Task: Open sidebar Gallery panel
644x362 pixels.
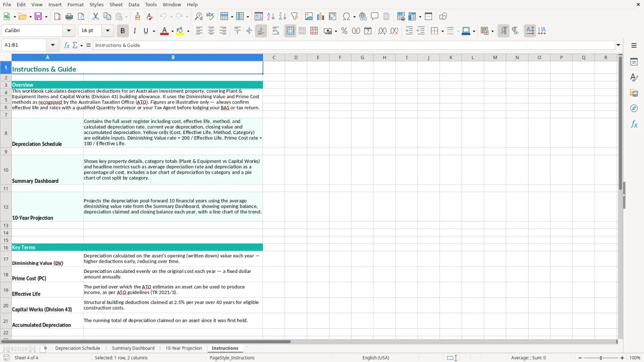Action: (634, 93)
